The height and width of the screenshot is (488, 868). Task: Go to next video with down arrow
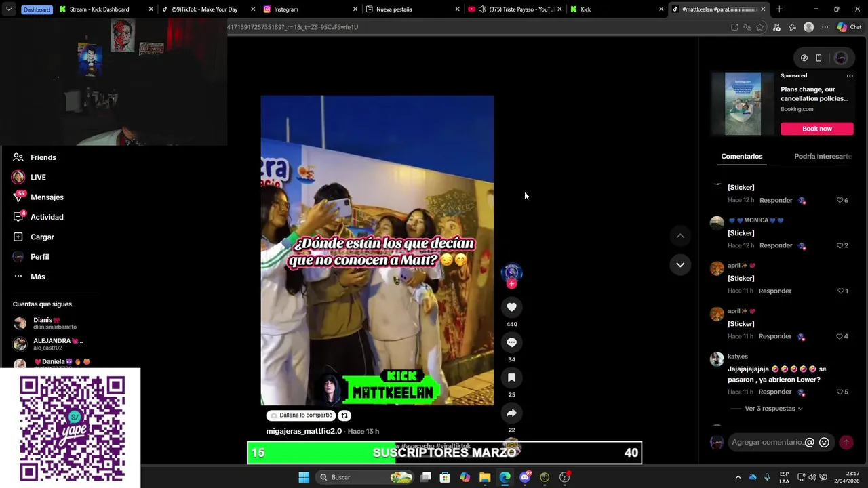(x=680, y=264)
